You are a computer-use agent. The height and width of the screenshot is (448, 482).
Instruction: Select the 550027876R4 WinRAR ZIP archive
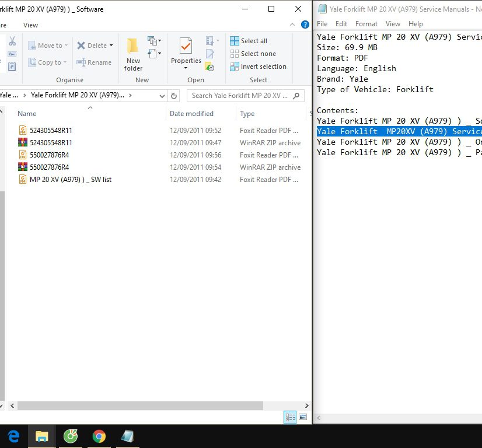[x=49, y=167]
